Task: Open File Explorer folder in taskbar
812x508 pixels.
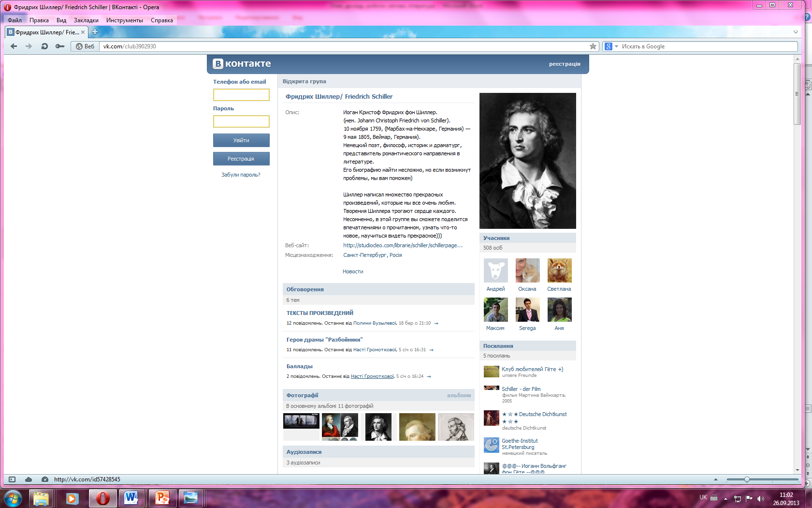Action: click(x=42, y=498)
